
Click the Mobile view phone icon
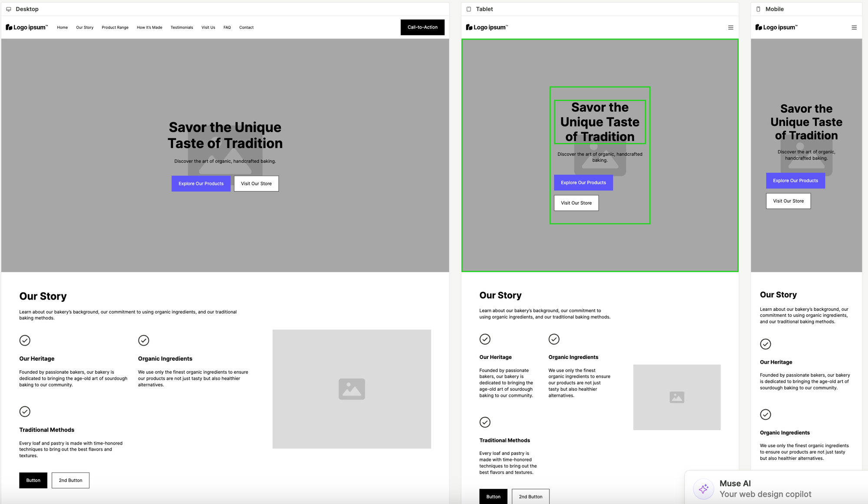pos(758,9)
